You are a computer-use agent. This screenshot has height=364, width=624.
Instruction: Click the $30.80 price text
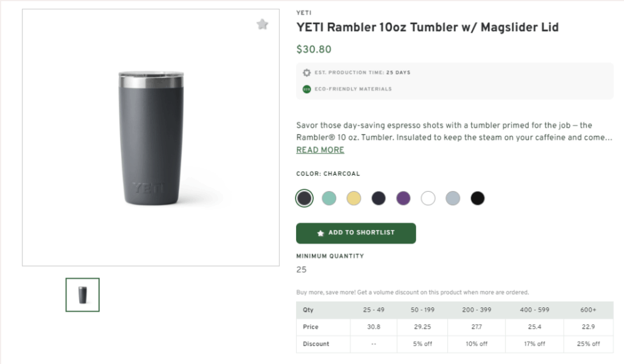[313, 49]
